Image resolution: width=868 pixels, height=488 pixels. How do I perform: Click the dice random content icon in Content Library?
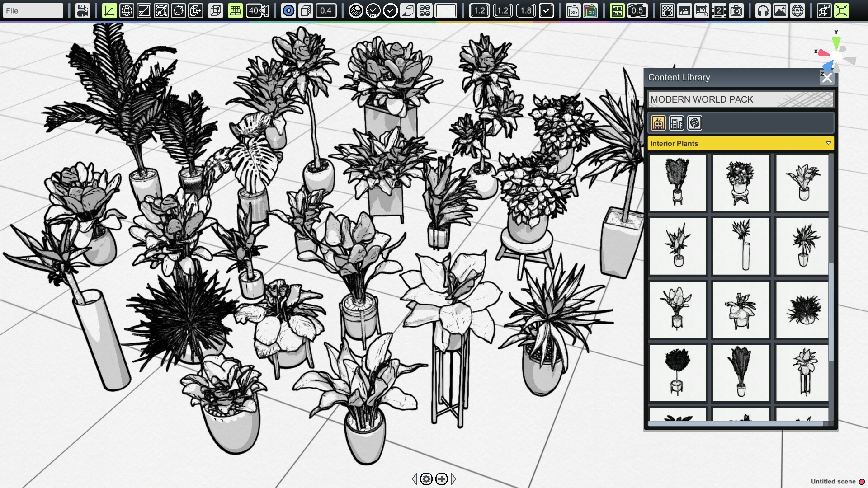(695, 123)
